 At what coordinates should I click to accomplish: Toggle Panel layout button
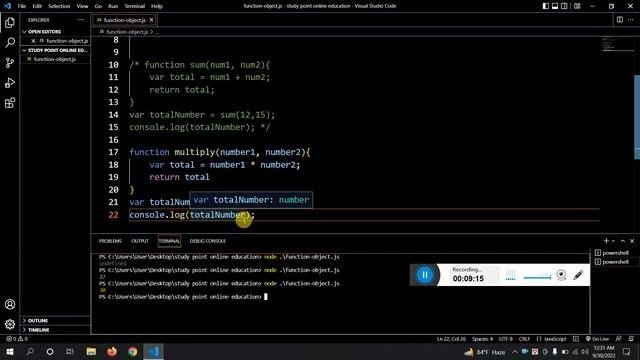(x=555, y=6)
